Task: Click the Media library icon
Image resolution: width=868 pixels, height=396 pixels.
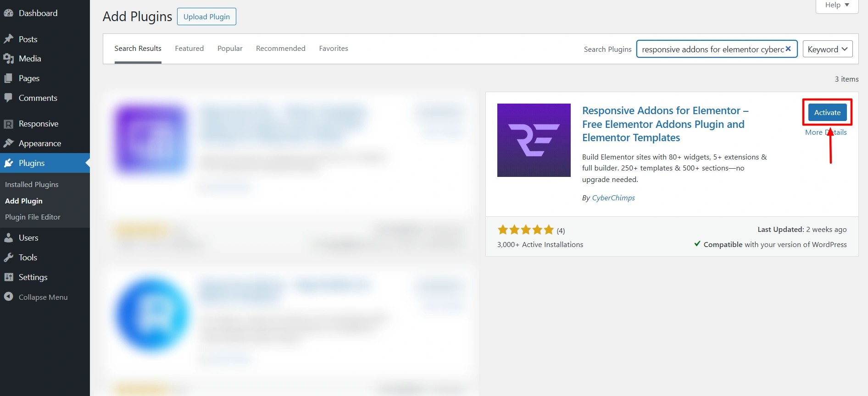Action: 8,59
